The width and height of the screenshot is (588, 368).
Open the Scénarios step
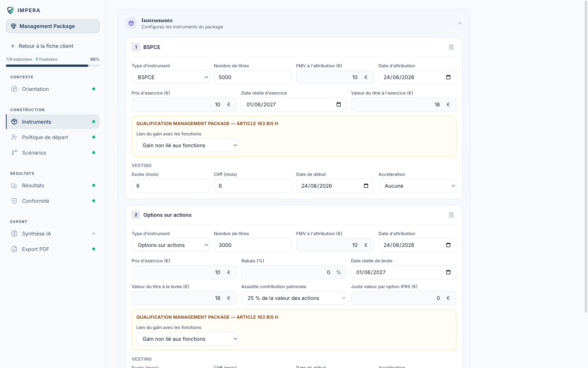pos(53,153)
